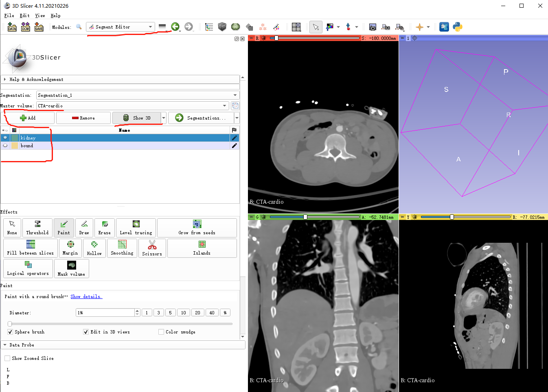
Task: Select the Threshold effect
Action: (37, 228)
